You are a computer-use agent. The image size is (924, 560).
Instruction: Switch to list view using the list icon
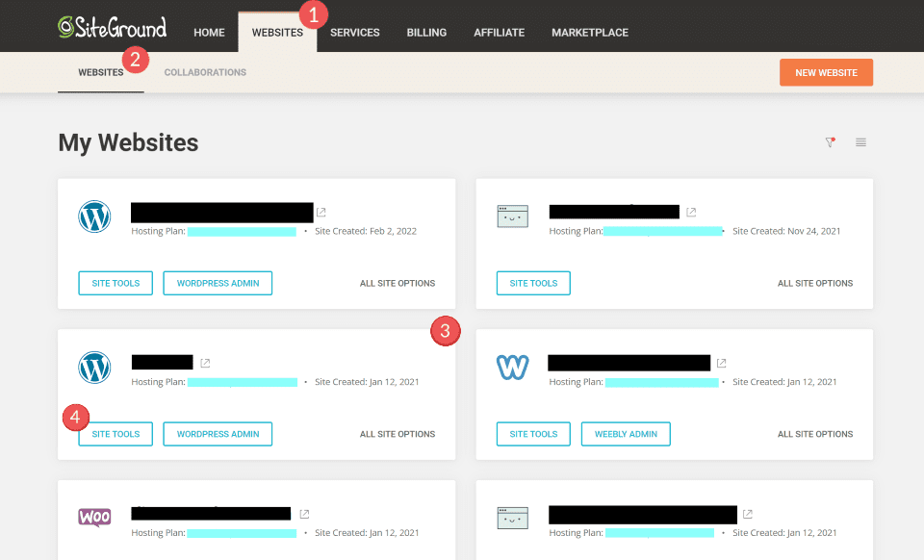[x=860, y=141]
